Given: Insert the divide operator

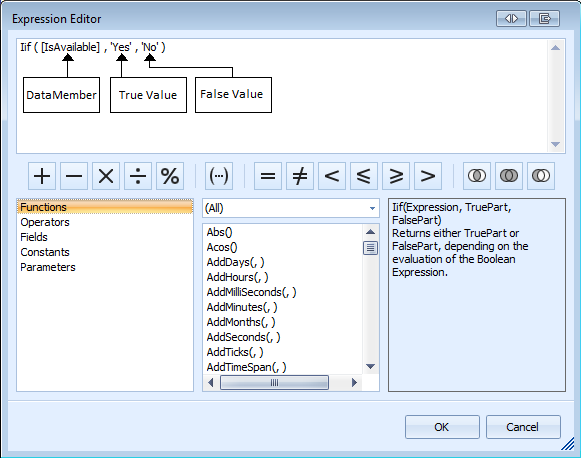Looking at the screenshot, I should coord(138,176).
